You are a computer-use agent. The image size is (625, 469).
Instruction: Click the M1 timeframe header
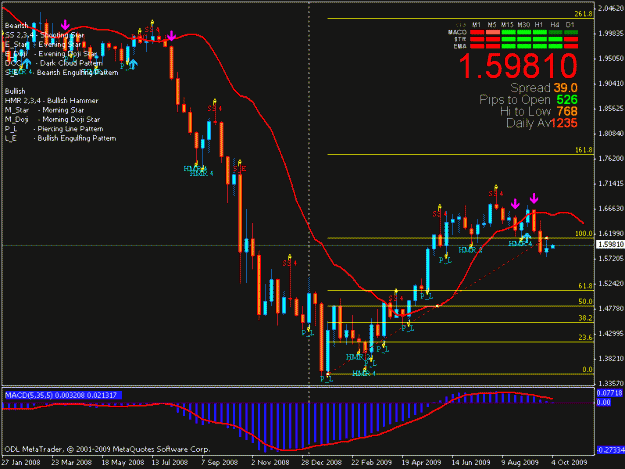pos(476,25)
